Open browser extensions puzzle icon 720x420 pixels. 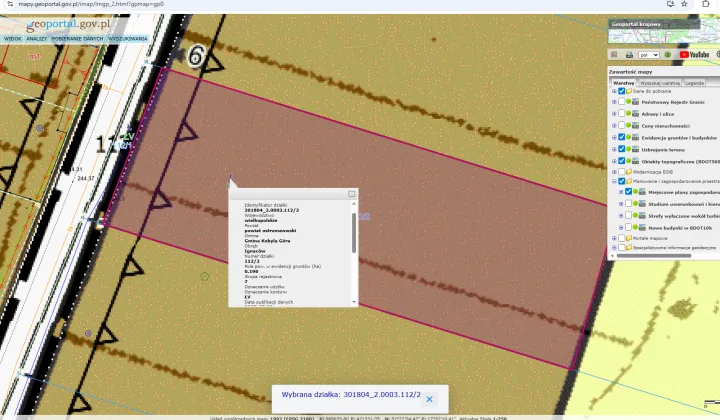[x=705, y=4]
